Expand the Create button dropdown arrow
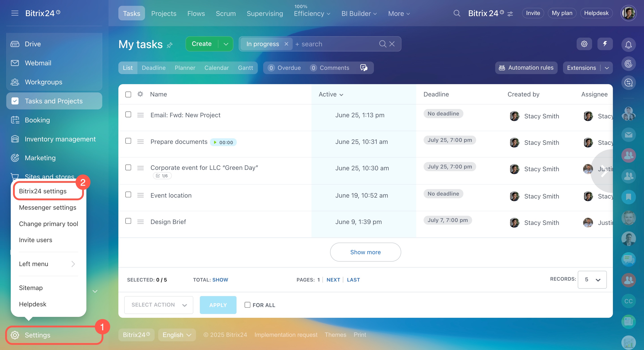 click(x=226, y=44)
